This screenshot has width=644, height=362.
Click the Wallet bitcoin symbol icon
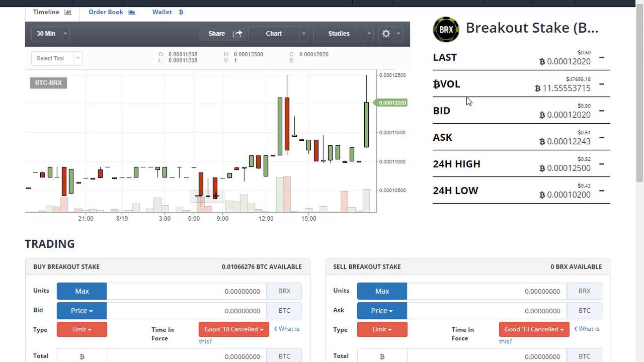point(181,12)
